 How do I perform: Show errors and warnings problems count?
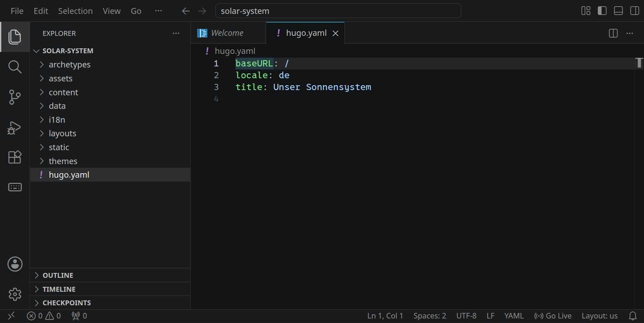[44, 316]
